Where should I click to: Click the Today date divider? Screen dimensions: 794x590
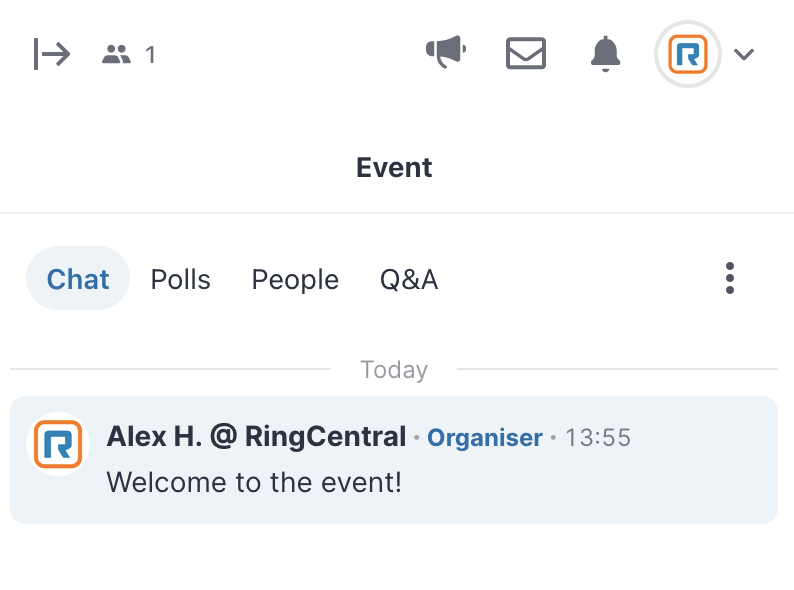394,370
